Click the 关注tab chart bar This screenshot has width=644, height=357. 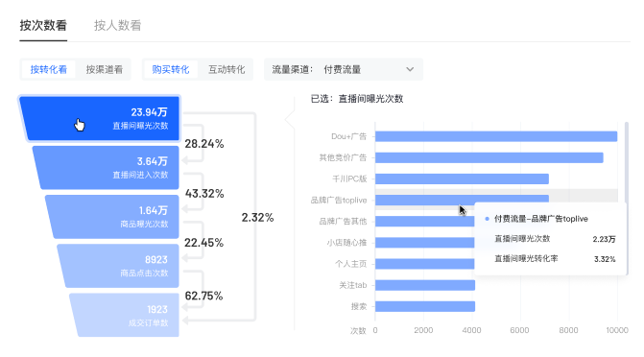click(425, 285)
